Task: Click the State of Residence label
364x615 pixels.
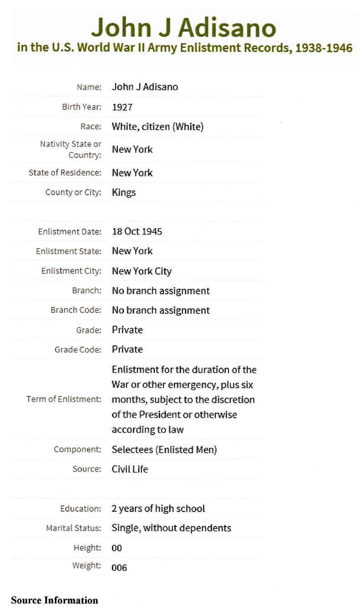Action: (65, 173)
